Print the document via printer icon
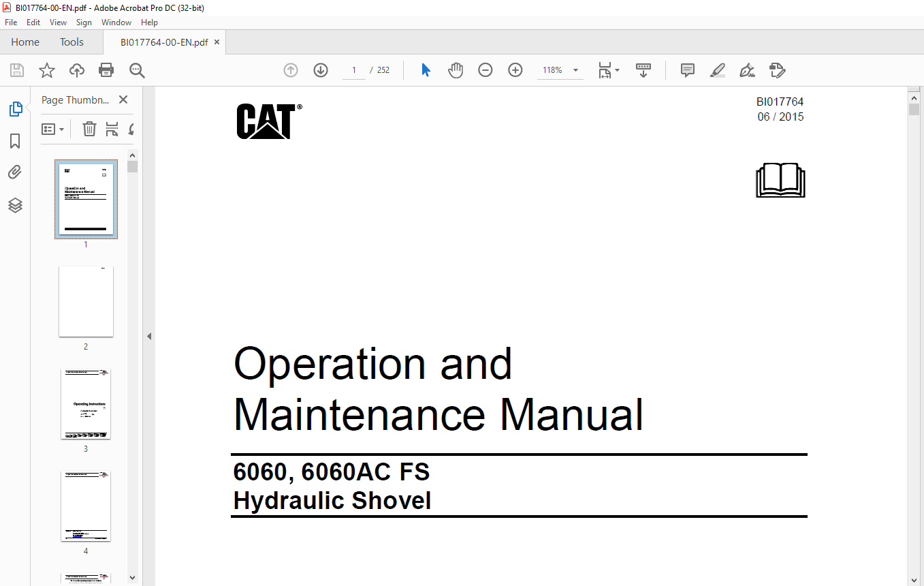 (106, 70)
